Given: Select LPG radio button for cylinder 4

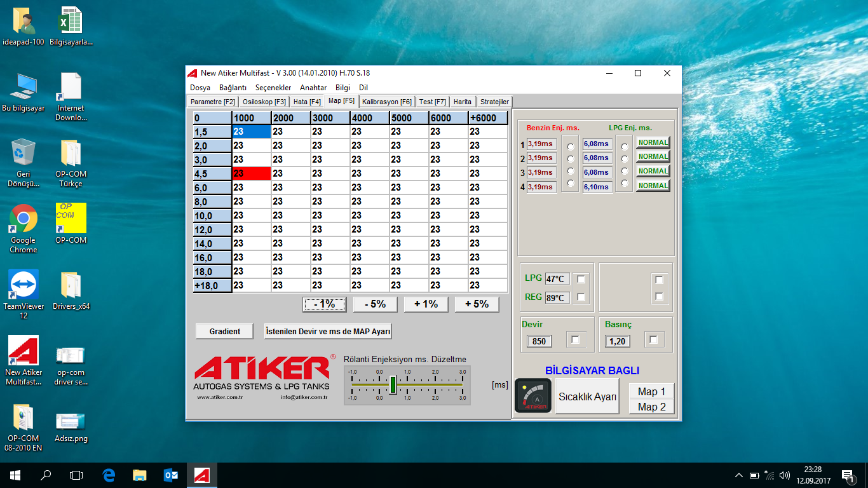Looking at the screenshot, I should coord(624,183).
